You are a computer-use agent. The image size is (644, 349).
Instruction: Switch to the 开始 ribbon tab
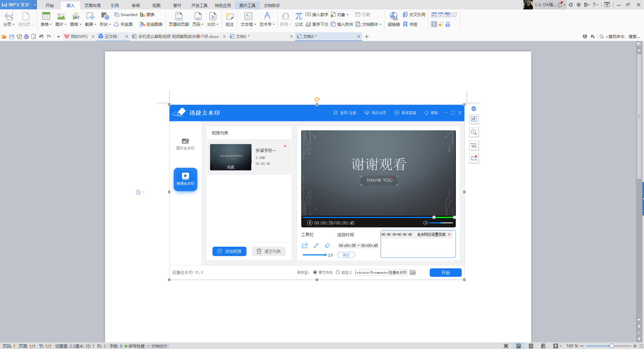50,5
